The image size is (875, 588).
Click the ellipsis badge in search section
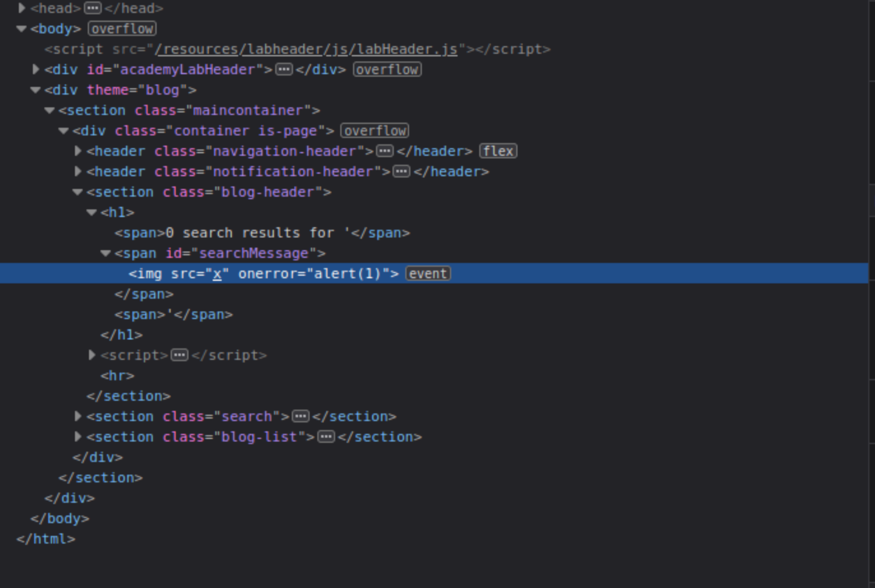tap(301, 416)
